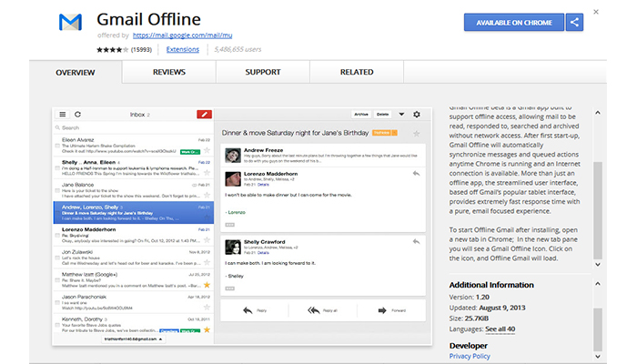Screen dimensions: 637x364
Task: Star the Dinner & move conversation
Action: pos(417,133)
